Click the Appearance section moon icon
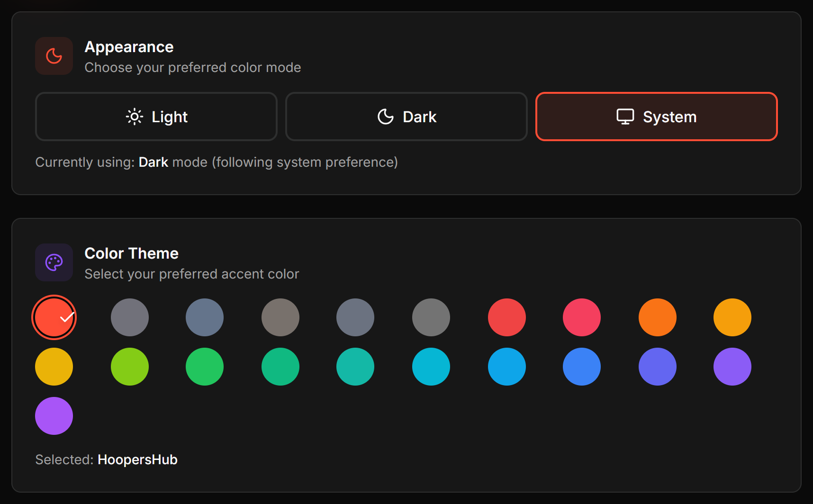The image size is (813, 504). 54,56
